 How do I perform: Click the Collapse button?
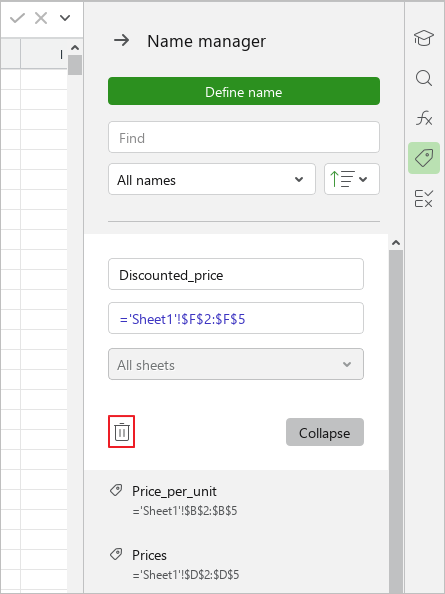click(325, 432)
